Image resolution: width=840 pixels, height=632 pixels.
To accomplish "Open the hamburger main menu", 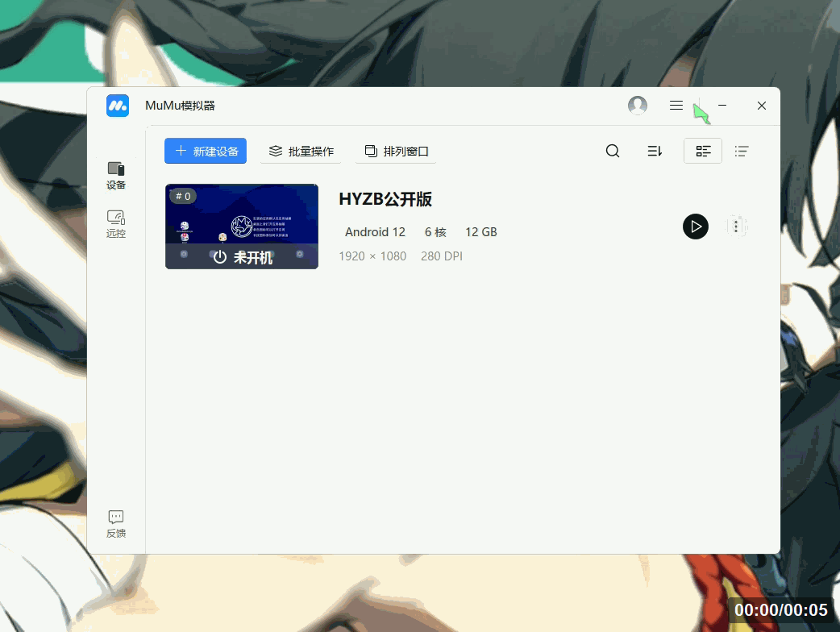I will coord(676,106).
